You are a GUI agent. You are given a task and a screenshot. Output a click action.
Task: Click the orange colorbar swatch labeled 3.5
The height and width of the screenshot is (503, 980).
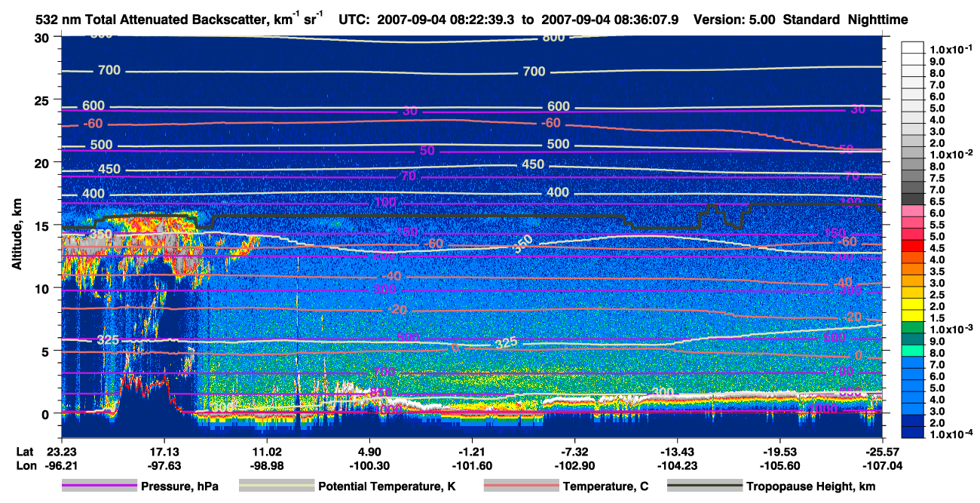pos(914,271)
